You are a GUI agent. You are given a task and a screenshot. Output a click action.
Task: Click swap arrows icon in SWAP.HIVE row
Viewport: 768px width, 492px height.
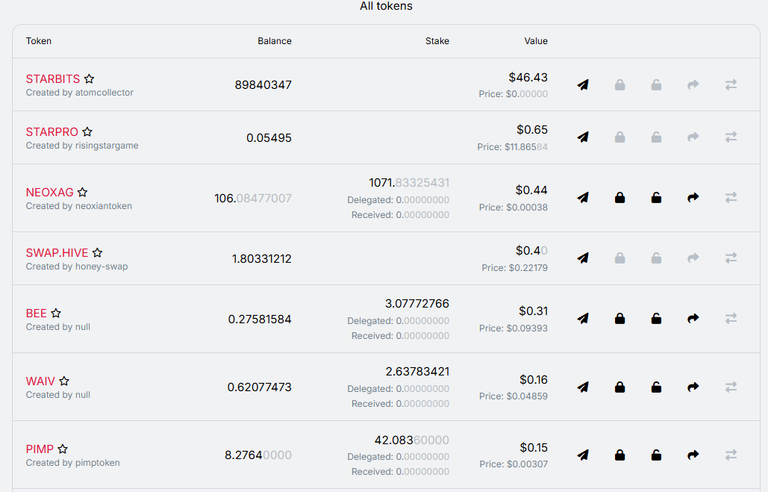pyautogui.click(x=731, y=258)
